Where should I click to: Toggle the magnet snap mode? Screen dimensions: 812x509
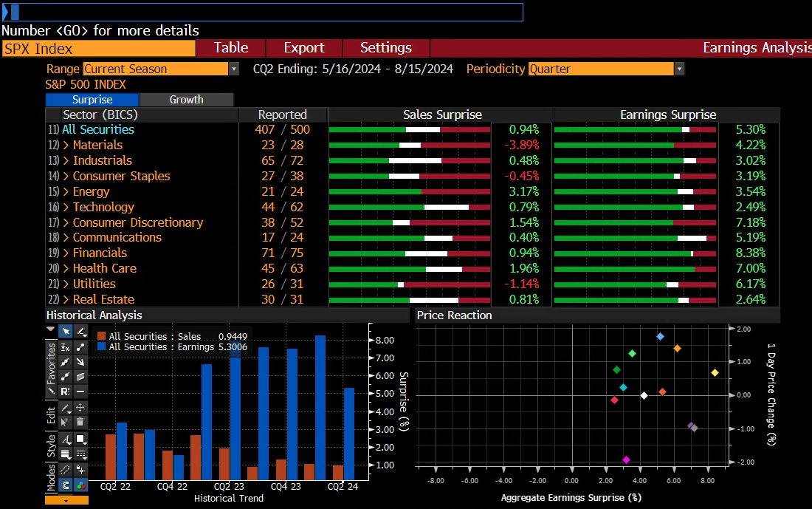click(x=65, y=485)
